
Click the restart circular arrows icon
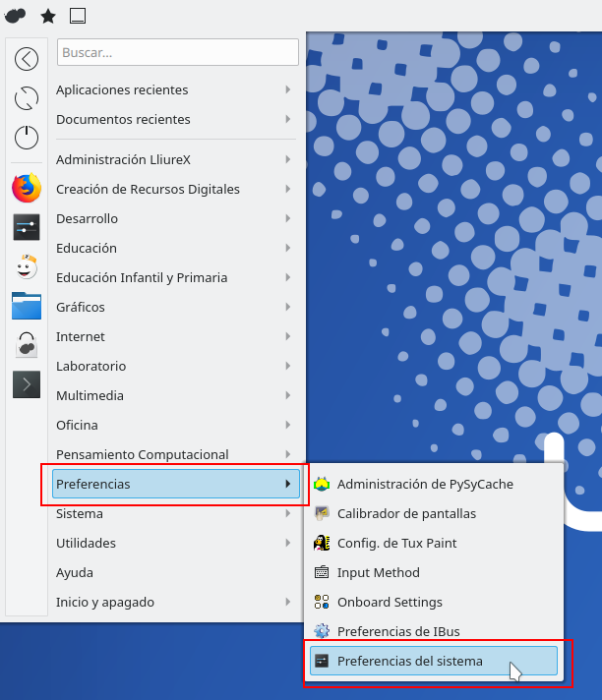(x=27, y=98)
